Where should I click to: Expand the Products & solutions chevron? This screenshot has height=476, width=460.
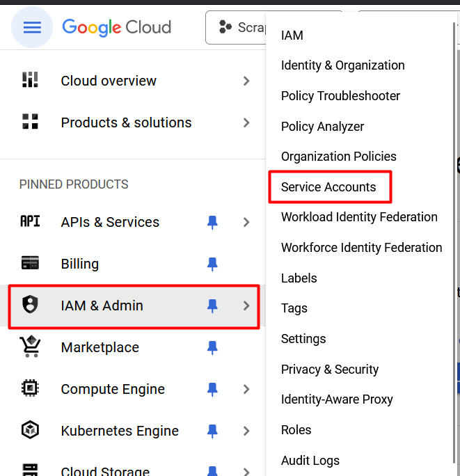246,123
